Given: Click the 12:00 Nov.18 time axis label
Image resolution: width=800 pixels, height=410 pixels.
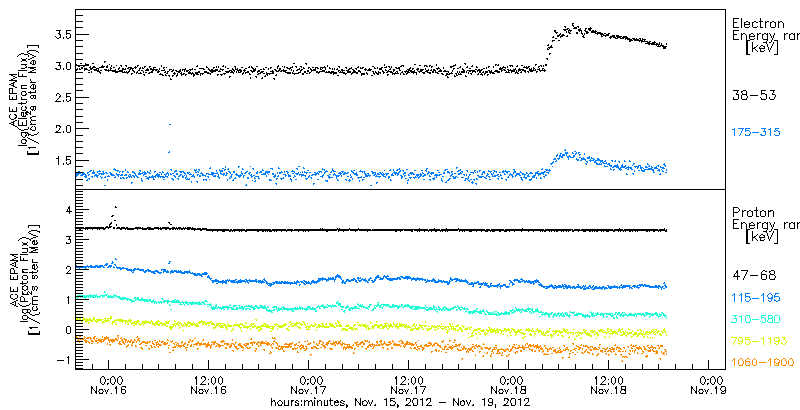Looking at the screenshot, I should pyautogui.click(x=609, y=386).
